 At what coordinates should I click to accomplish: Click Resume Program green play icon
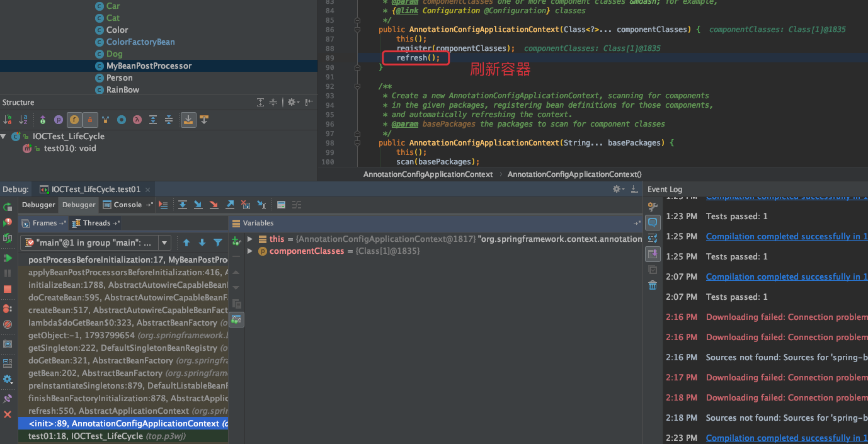tap(8, 258)
